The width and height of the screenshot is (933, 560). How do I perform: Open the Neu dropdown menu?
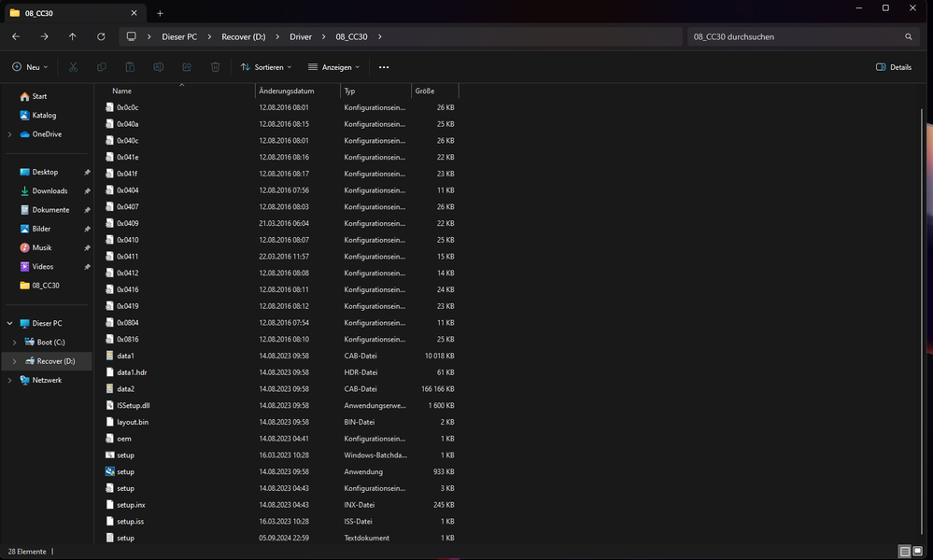[30, 67]
